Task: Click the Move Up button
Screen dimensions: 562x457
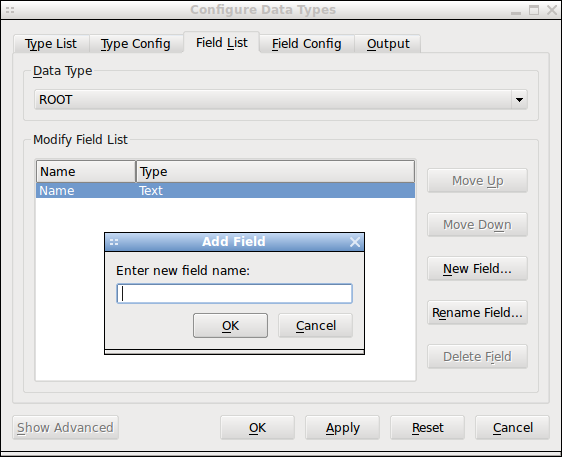Action: (x=477, y=181)
